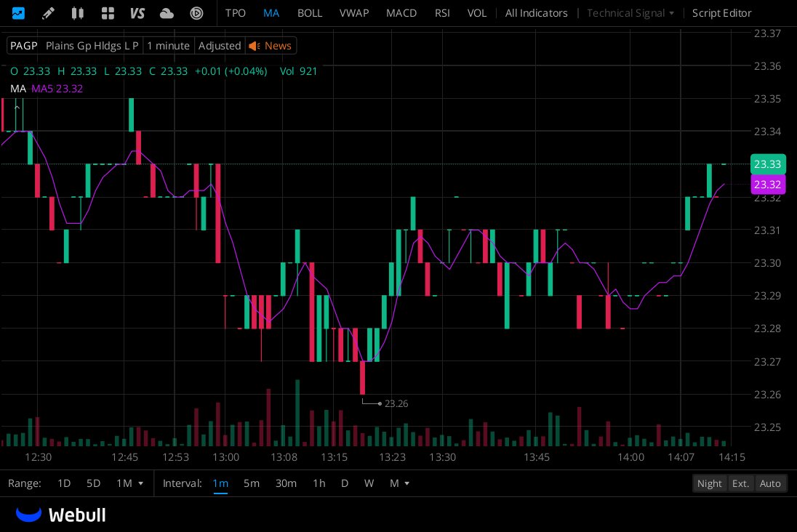This screenshot has height=532, width=797.
Task: Select the line chart type icon
Action: click(x=18, y=13)
